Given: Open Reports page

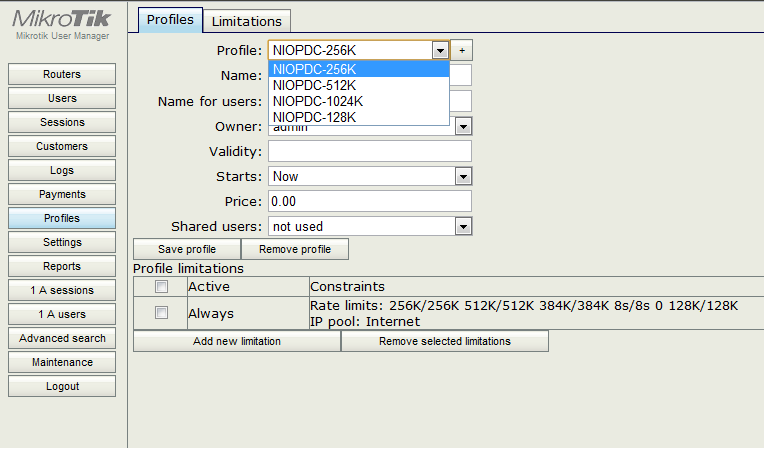Looking at the screenshot, I should click(62, 266).
